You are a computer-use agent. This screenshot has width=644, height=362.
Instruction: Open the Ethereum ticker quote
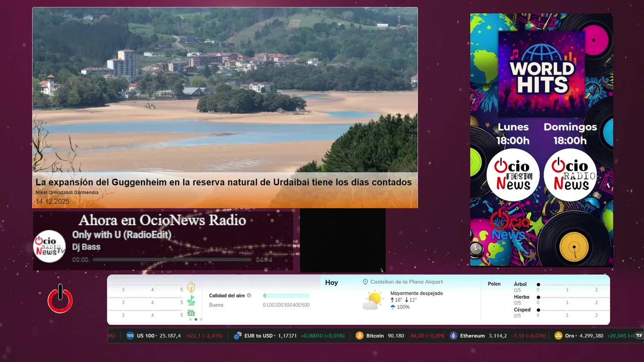[x=498, y=335]
